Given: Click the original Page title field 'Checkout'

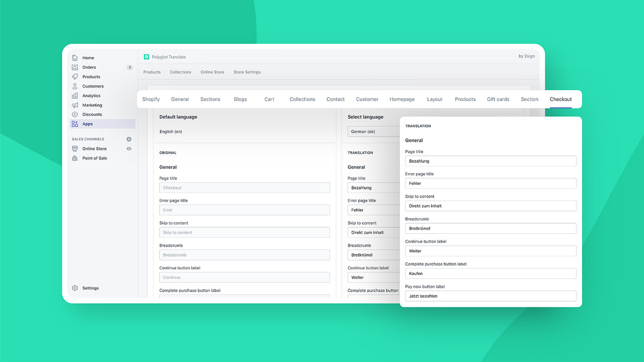Looking at the screenshot, I should (245, 188).
